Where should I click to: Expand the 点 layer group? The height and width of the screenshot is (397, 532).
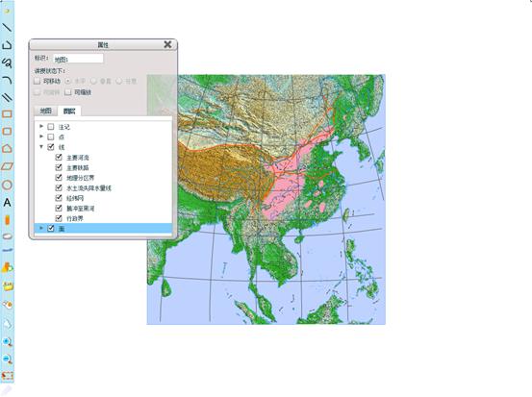pos(41,136)
